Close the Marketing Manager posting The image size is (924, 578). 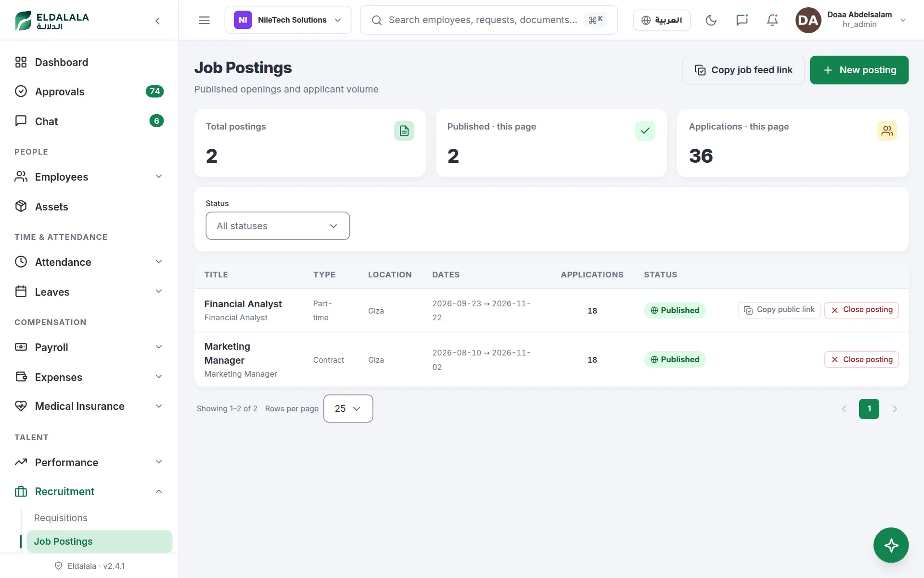[861, 359]
